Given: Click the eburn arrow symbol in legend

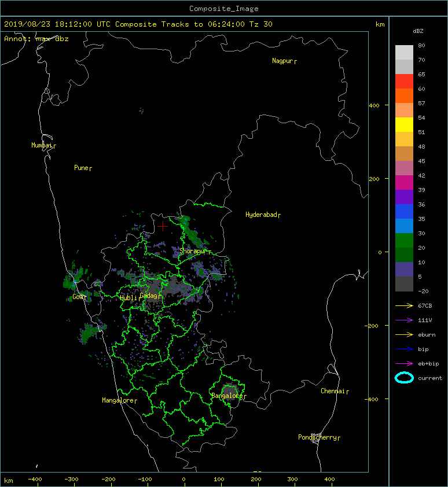Looking at the screenshot, I should [x=404, y=334].
